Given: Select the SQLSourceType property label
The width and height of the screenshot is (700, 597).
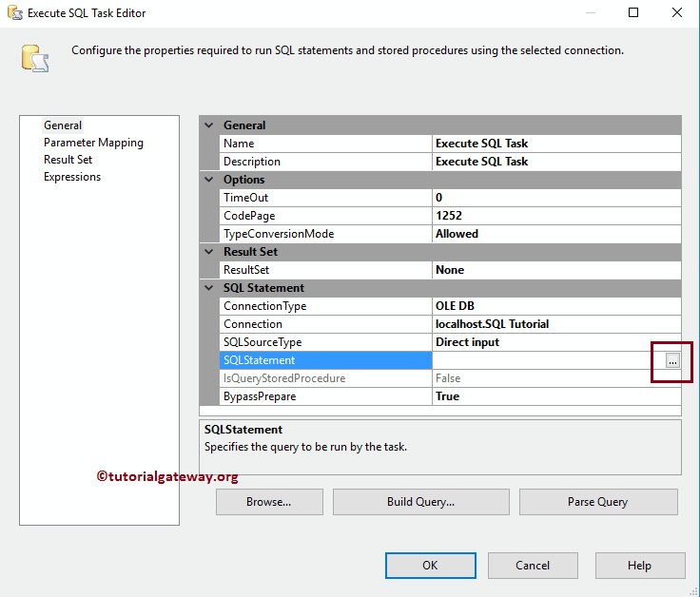Looking at the screenshot, I should pos(325,342).
